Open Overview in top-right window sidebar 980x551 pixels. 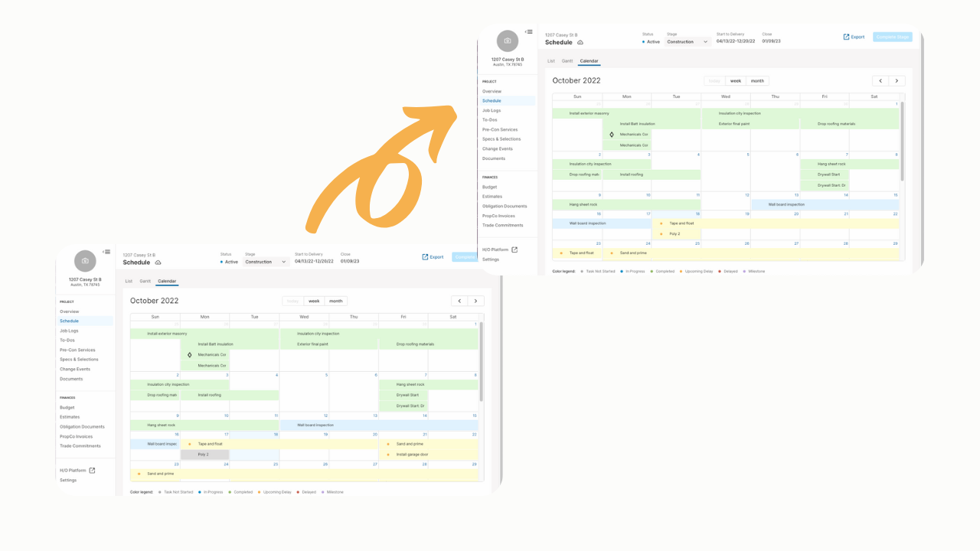pyautogui.click(x=492, y=91)
